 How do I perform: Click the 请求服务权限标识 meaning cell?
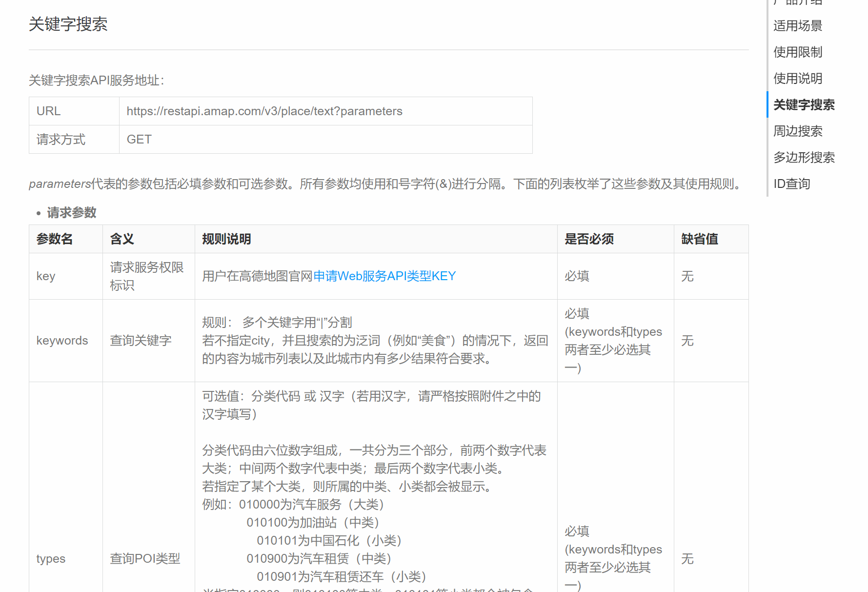pyautogui.click(x=149, y=276)
